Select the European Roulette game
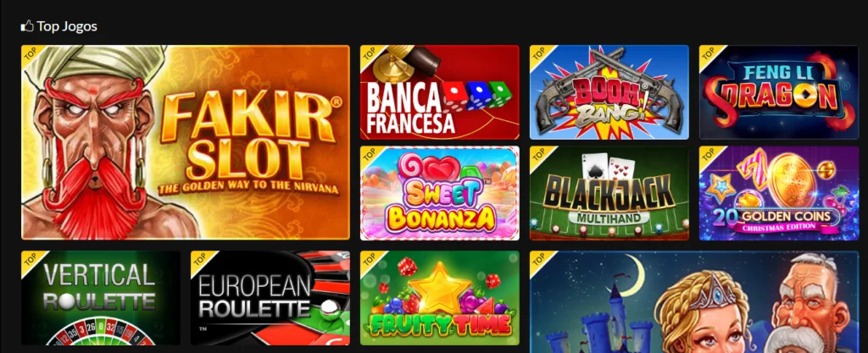 coord(270,298)
